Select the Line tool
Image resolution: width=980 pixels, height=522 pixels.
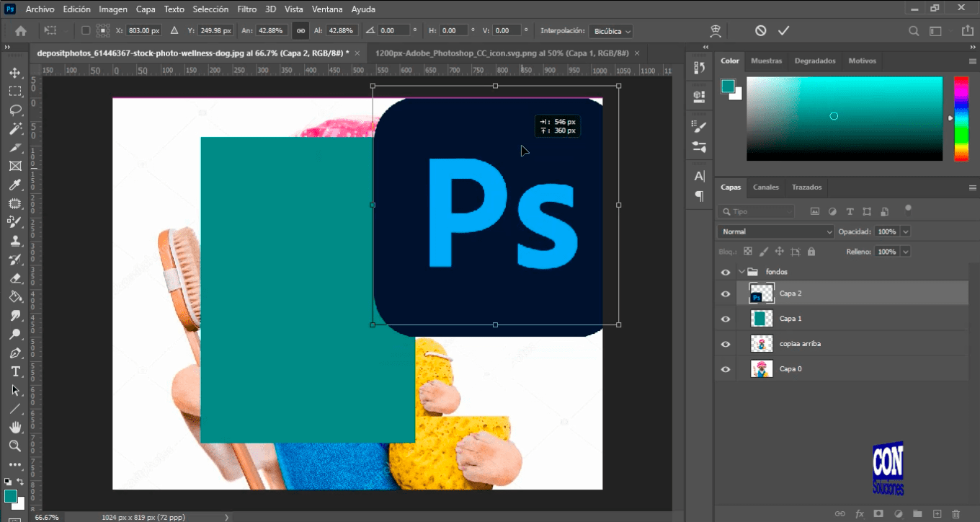point(14,409)
